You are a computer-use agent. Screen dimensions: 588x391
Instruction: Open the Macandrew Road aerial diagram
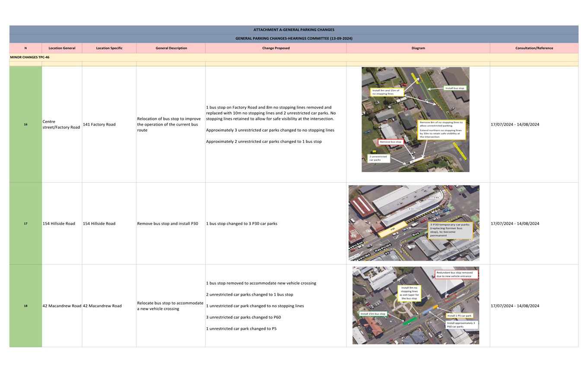pos(416,305)
